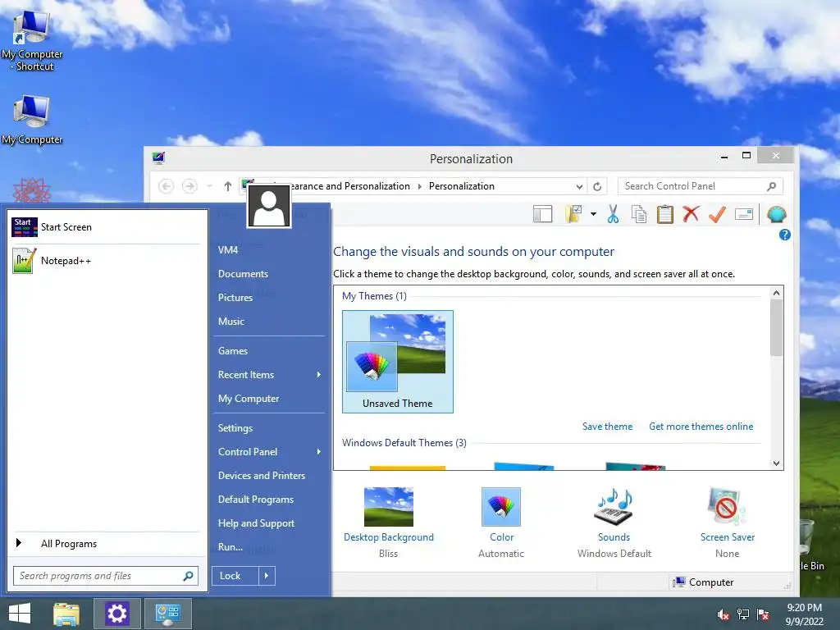Open Help and Support entry
840x630 pixels.
(x=256, y=523)
